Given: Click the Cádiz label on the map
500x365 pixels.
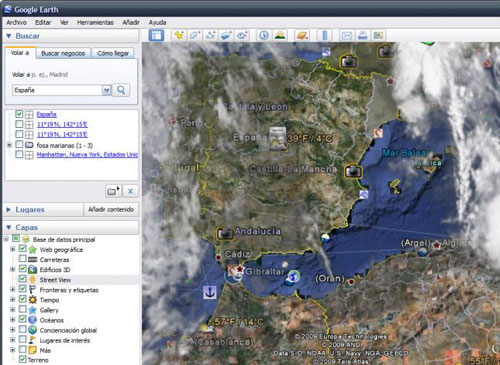Looking at the screenshot, I should pyautogui.click(x=237, y=254).
